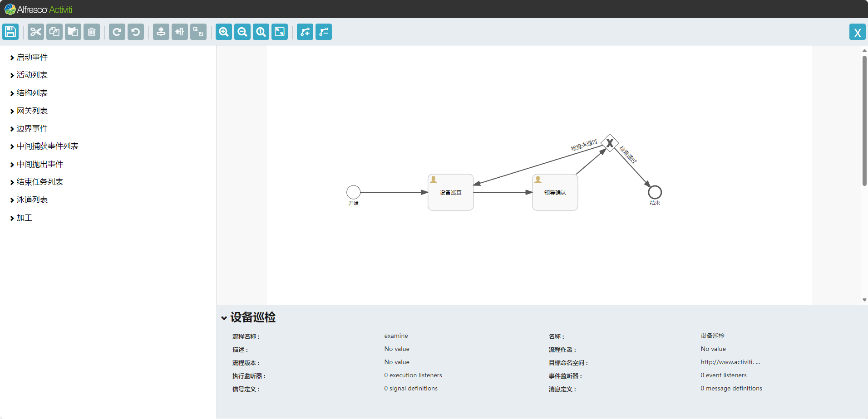The width and height of the screenshot is (868, 419).
Task: Select the 结束 end event circle
Action: point(655,192)
